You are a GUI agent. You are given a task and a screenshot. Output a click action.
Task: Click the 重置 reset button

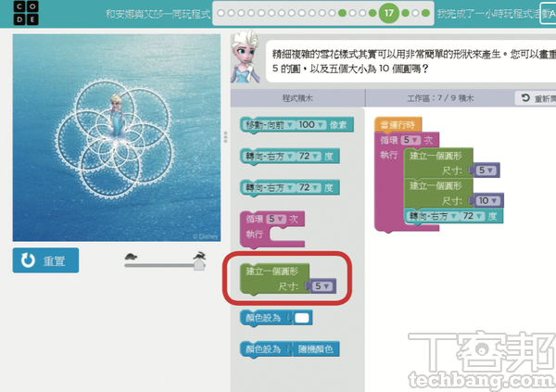(x=45, y=260)
